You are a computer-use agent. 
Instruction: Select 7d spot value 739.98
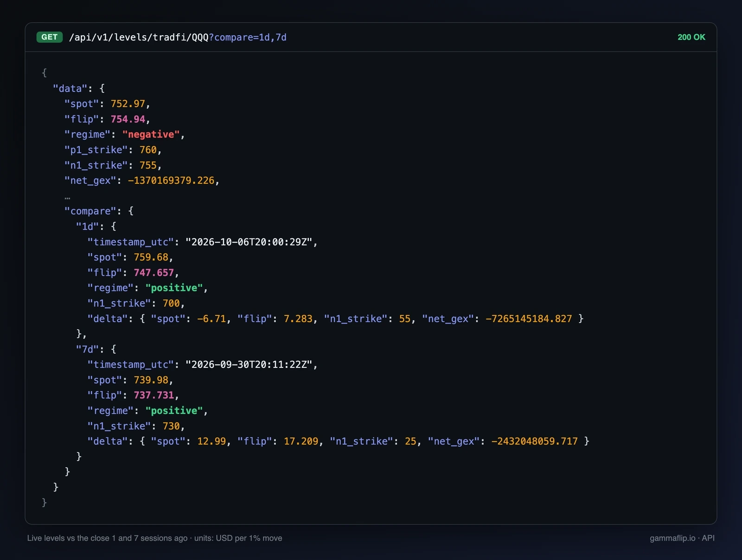click(x=151, y=380)
